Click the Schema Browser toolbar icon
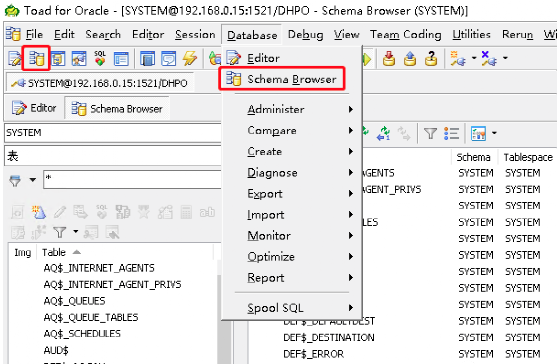The image size is (557, 364). (x=36, y=59)
